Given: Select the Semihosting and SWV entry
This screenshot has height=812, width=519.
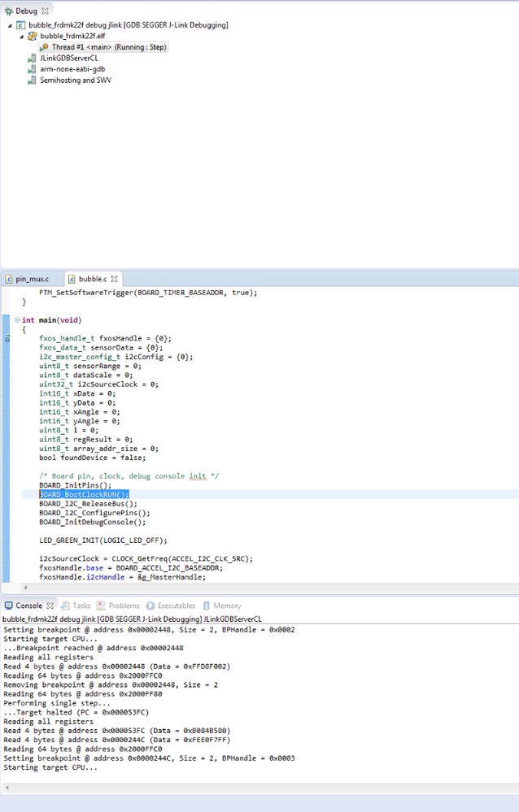Looking at the screenshot, I should click(76, 80).
